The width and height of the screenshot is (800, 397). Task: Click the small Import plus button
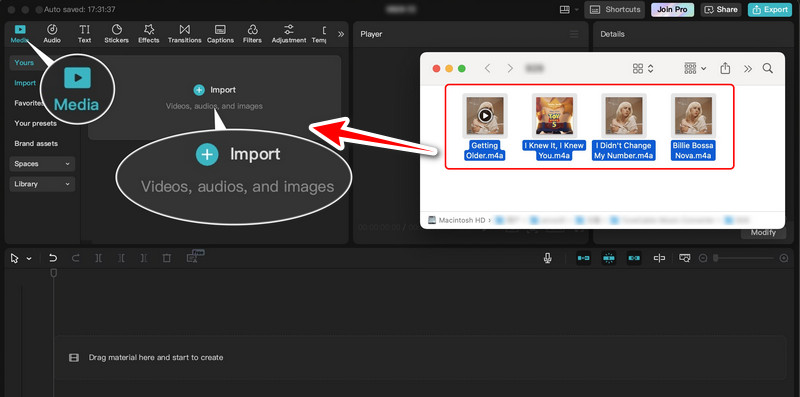pos(198,90)
